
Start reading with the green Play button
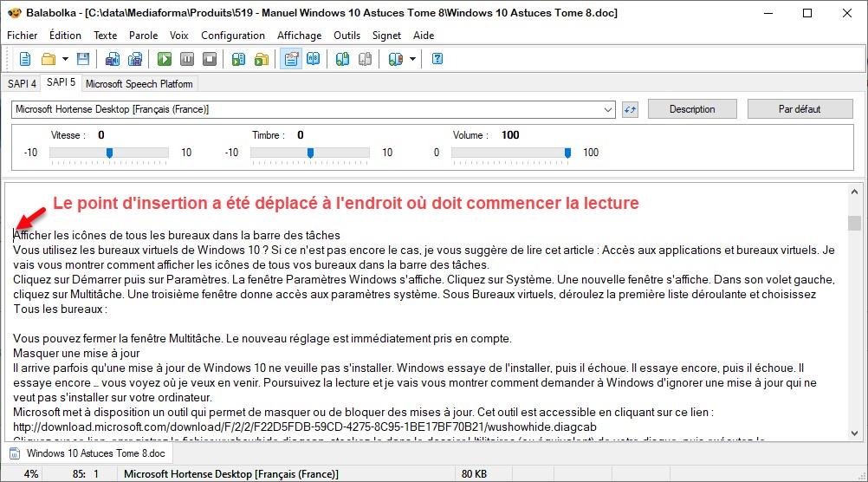pyautogui.click(x=165, y=59)
